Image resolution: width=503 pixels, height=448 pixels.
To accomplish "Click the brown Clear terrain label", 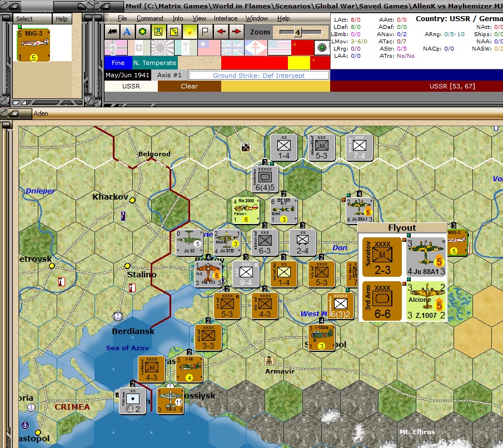I will point(190,86).
